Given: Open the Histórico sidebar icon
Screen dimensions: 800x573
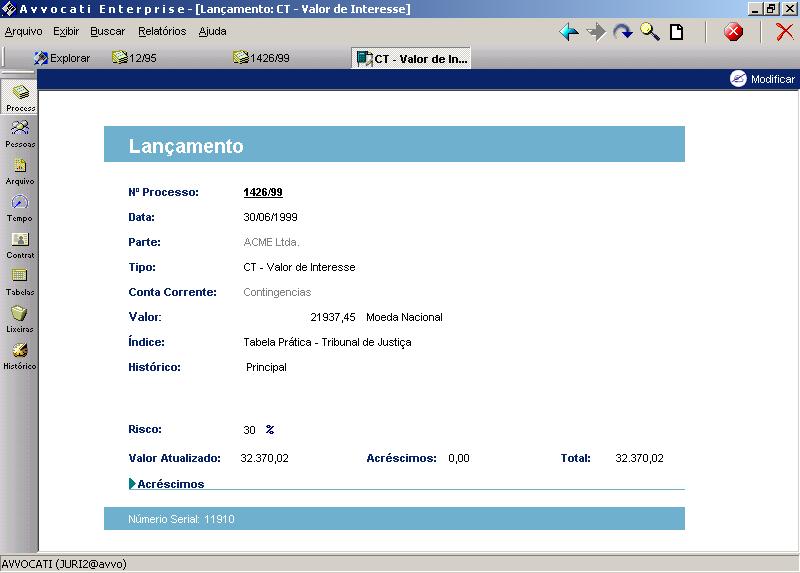Looking at the screenshot, I should (20, 356).
